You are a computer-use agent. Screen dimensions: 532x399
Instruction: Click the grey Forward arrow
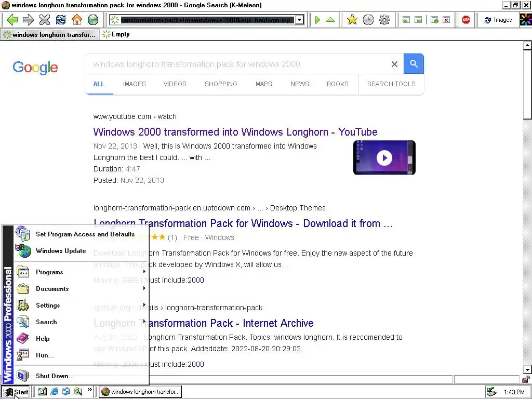pyautogui.click(x=29, y=20)
